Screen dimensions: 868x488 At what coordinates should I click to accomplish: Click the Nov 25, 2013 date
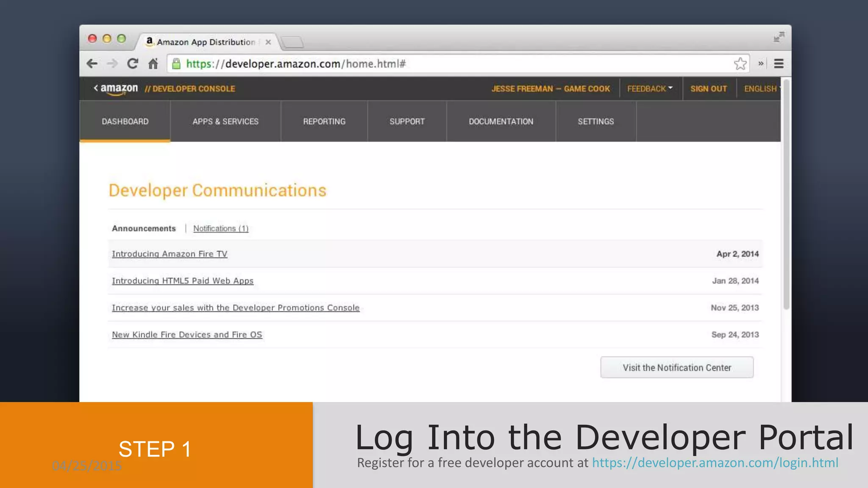click(x=734, y=308)
